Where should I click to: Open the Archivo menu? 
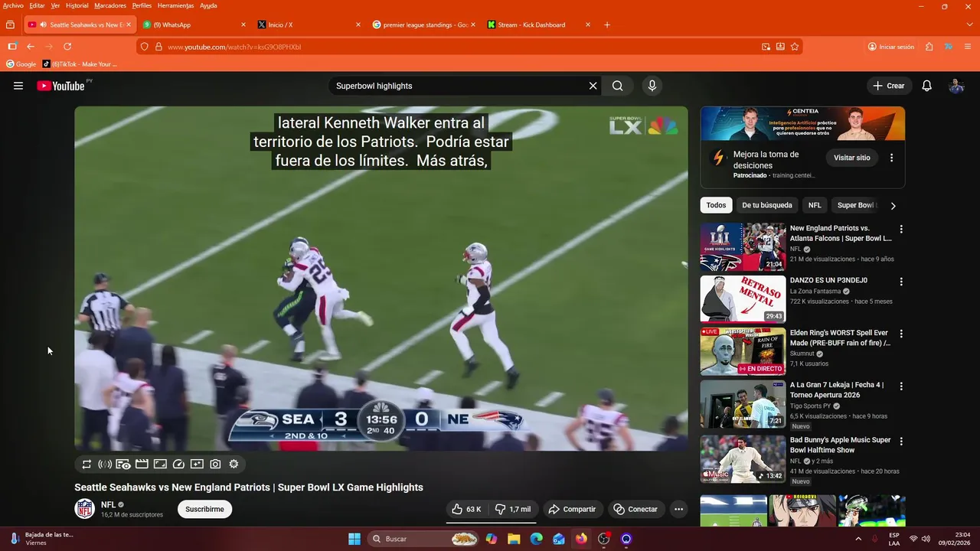pyautogui.click(x=13, y=5)
